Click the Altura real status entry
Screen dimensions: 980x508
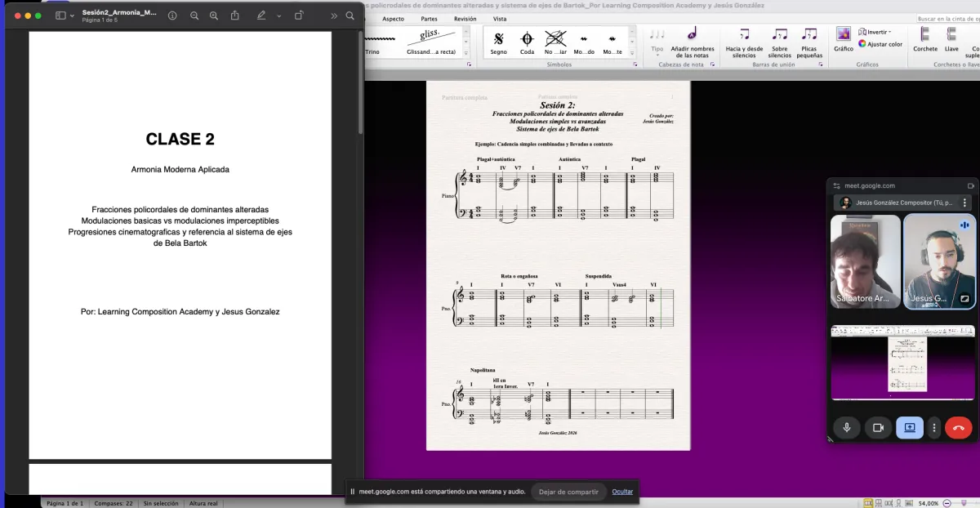[x=203, y=504]
